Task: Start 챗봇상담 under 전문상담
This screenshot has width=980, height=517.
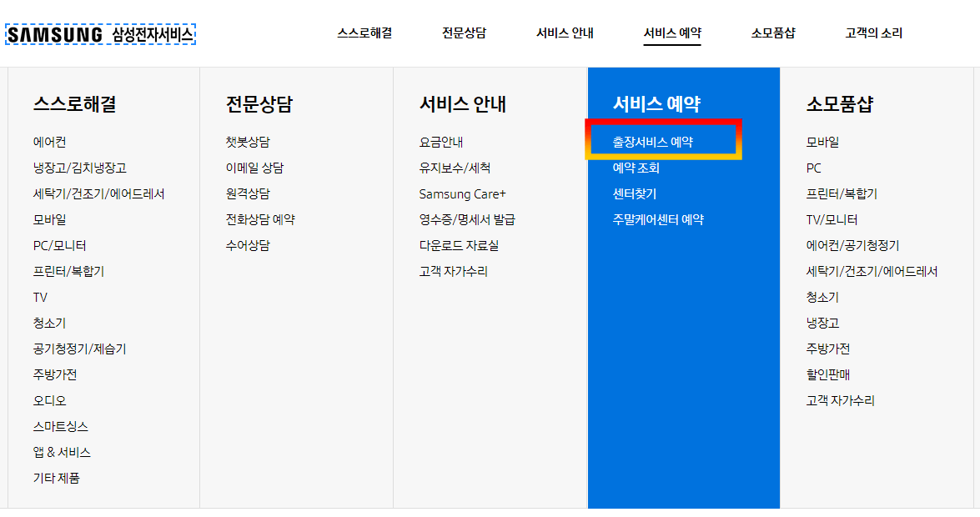Action: [248, 142]
